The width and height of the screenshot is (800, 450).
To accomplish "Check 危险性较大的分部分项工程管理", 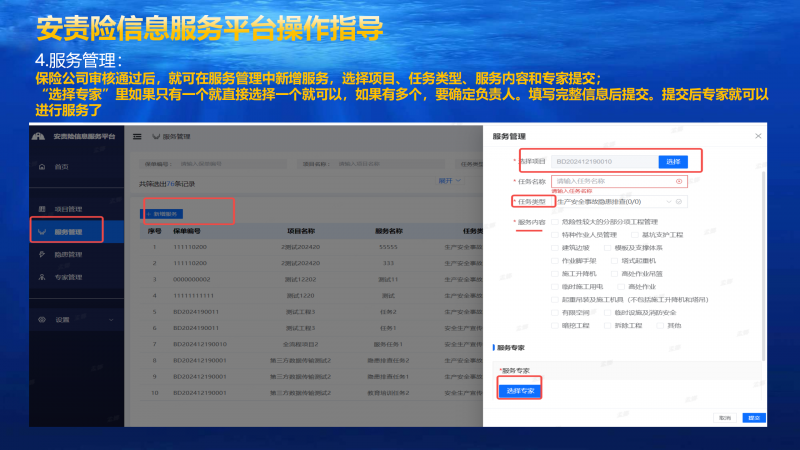I will point(555,222).
